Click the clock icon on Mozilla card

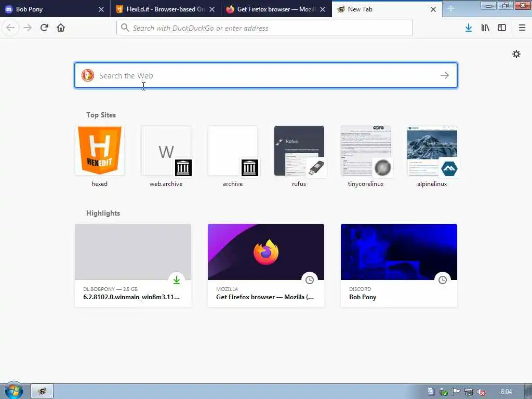tap(310, 280)
